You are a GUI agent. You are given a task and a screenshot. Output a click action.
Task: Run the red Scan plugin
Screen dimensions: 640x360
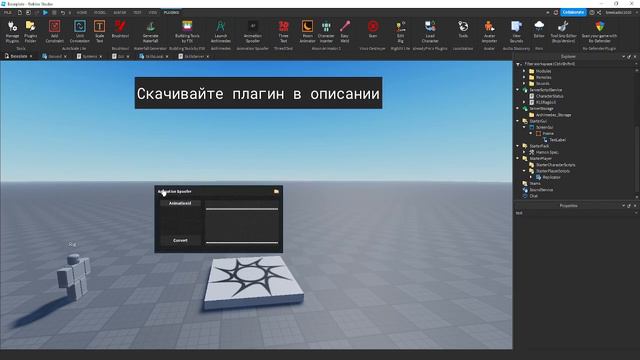tap(373, 29)
